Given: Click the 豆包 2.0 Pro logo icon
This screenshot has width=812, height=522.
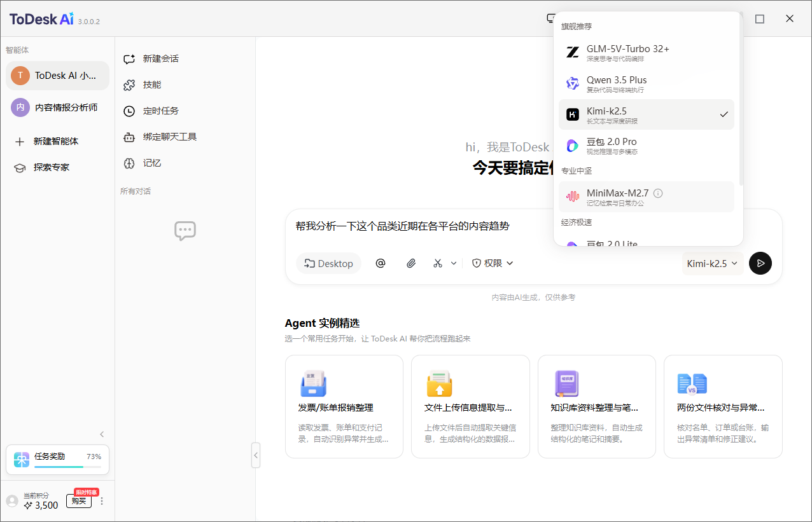Looking at the screenshot, I should pyautogui.click(x=573, y=146).
